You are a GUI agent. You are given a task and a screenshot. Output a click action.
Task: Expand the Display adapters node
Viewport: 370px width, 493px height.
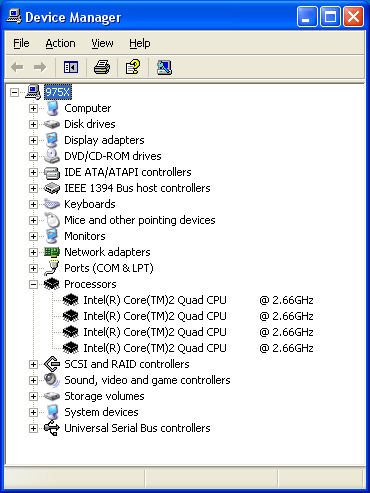(33, 140)
